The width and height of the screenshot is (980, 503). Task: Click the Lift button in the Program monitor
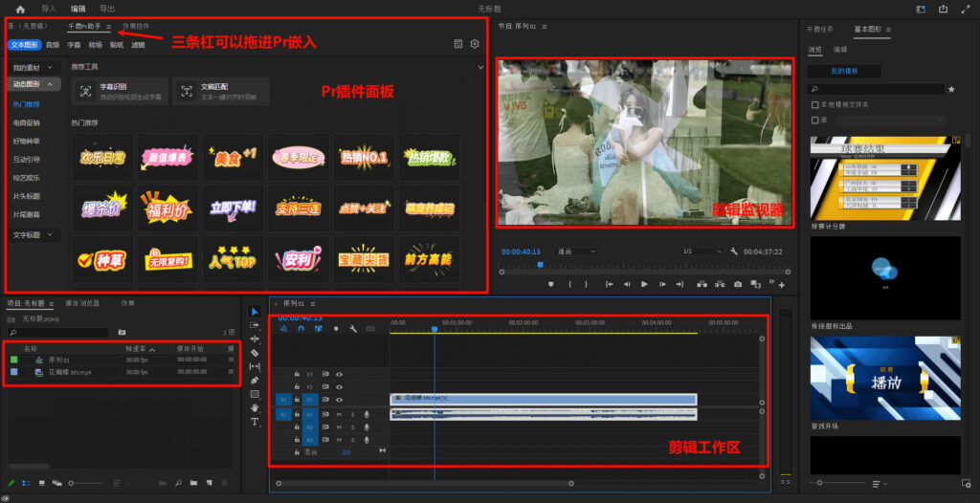click(702, 284)
